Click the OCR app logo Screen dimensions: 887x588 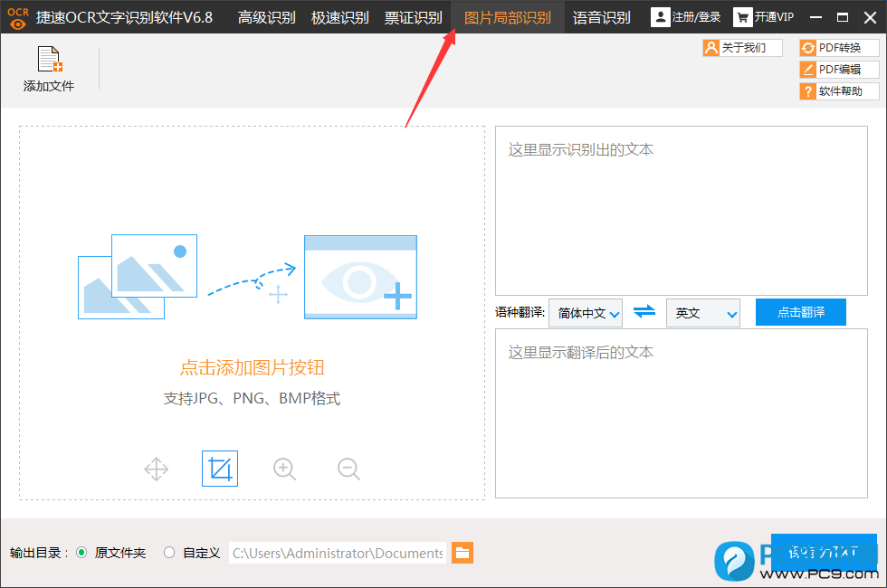(x=18, y=17)
